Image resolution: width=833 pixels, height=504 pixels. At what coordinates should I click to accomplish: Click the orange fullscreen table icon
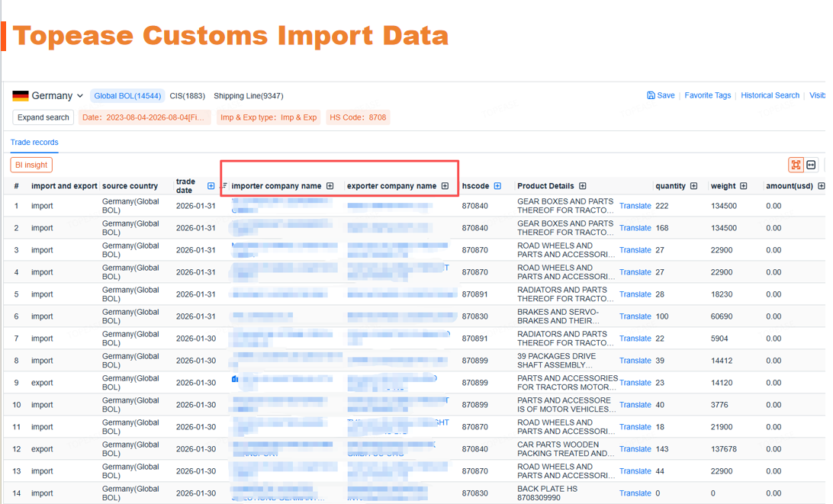(x=796, y=165)
